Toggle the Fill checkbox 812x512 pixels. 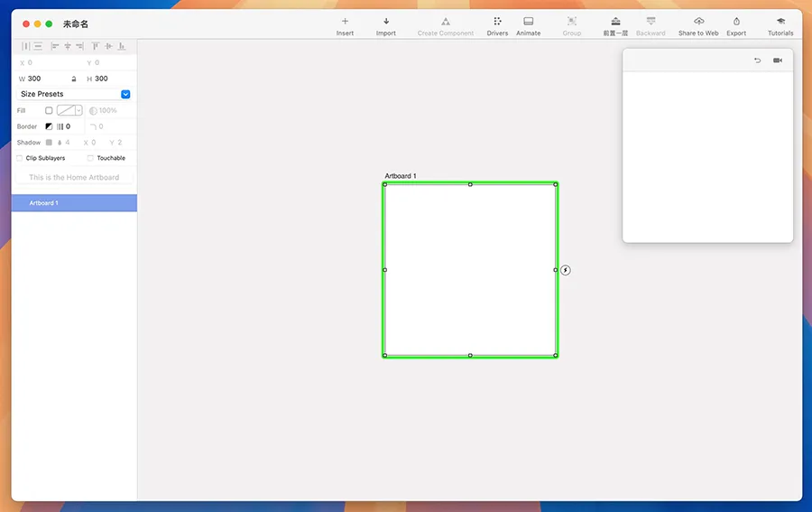49,110
